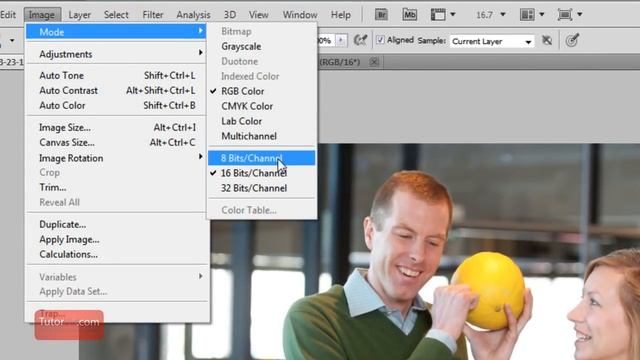The width and height of the screenshot is (640, 360).
Task: Click the tablet pressure icon at the right of the options bar
Action: pyautogui.click(x=572, y=40)
